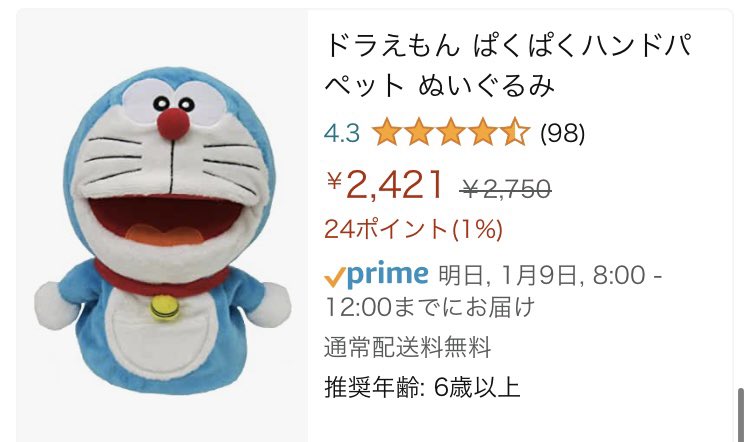750x442 pixels.
Task: Click the orange Prime checkmark icon
Action: pyautogui.click(x=335, y=277)
